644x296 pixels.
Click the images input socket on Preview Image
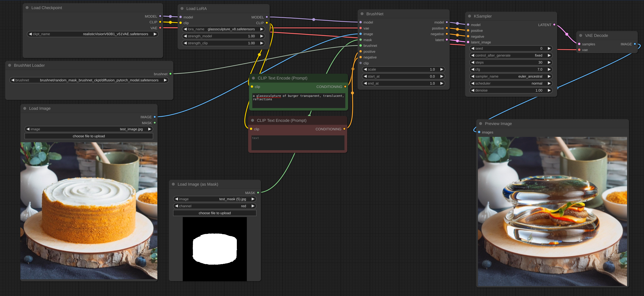click(479, 132)
